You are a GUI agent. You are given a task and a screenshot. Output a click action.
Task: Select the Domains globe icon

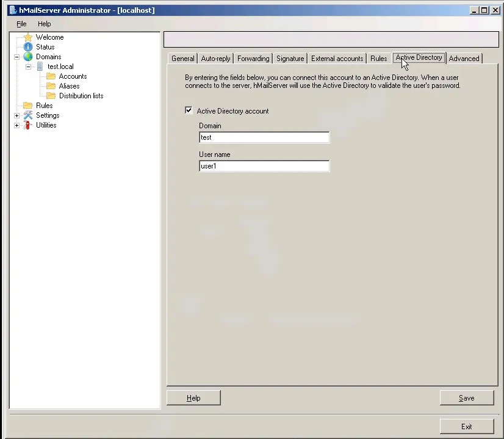pyautogui.click(x=28, y=56)
